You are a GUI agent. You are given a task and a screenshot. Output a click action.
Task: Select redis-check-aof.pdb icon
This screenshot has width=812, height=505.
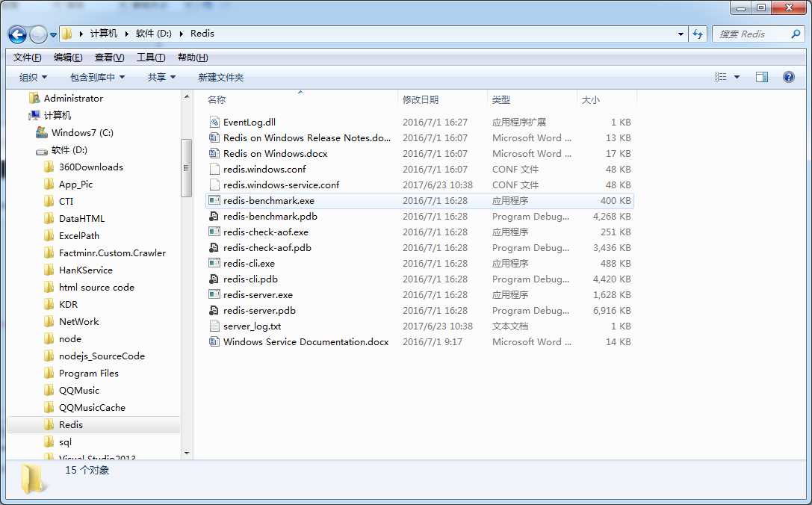(214, 247)
